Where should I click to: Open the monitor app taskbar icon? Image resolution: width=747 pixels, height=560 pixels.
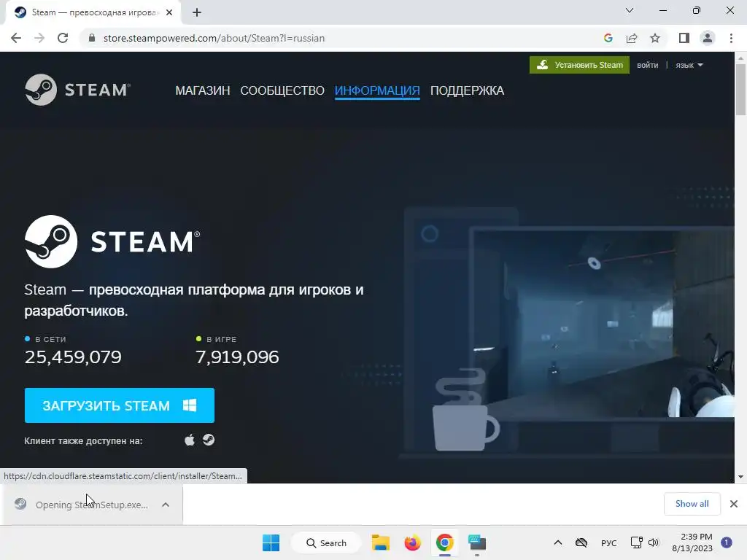tap(477, 542)
